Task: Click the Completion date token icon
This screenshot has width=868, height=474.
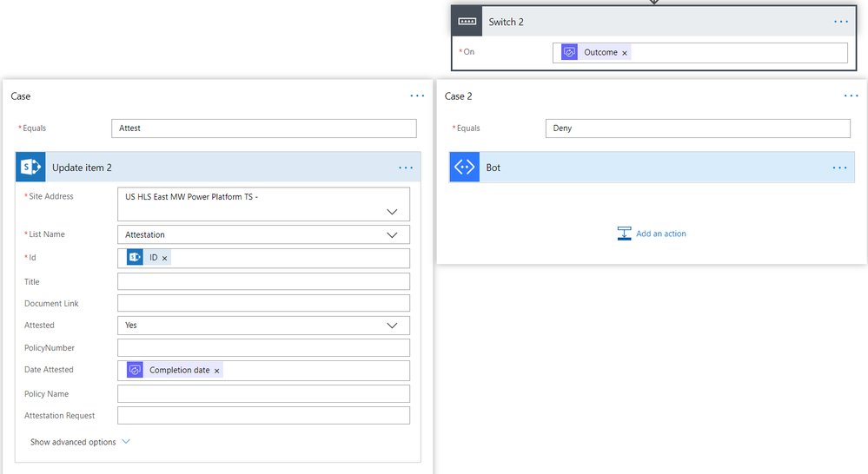Action: point(135,370)
